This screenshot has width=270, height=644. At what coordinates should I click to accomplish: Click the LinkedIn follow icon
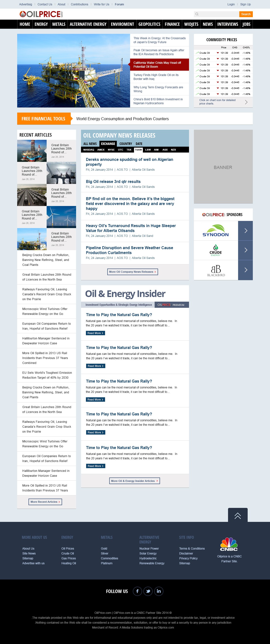[x=159, y=591]
